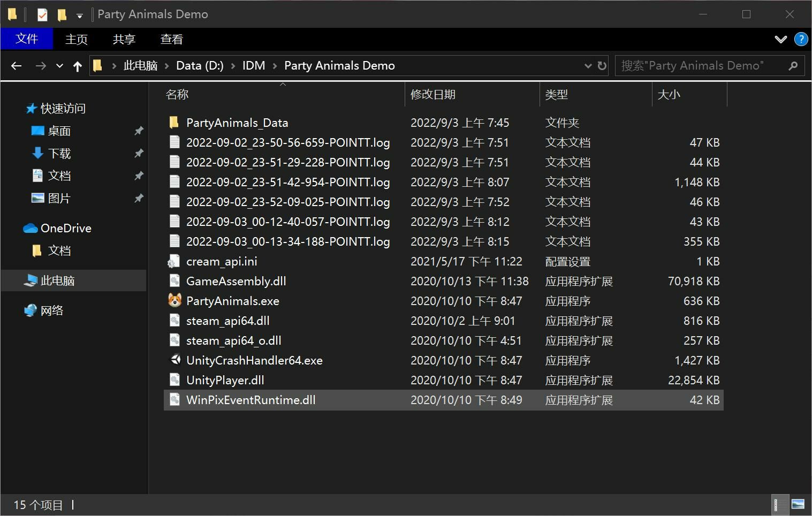Open the Help question mark icon
The height and width of the screenshot is (516, 812).
(x=801, y=39)
